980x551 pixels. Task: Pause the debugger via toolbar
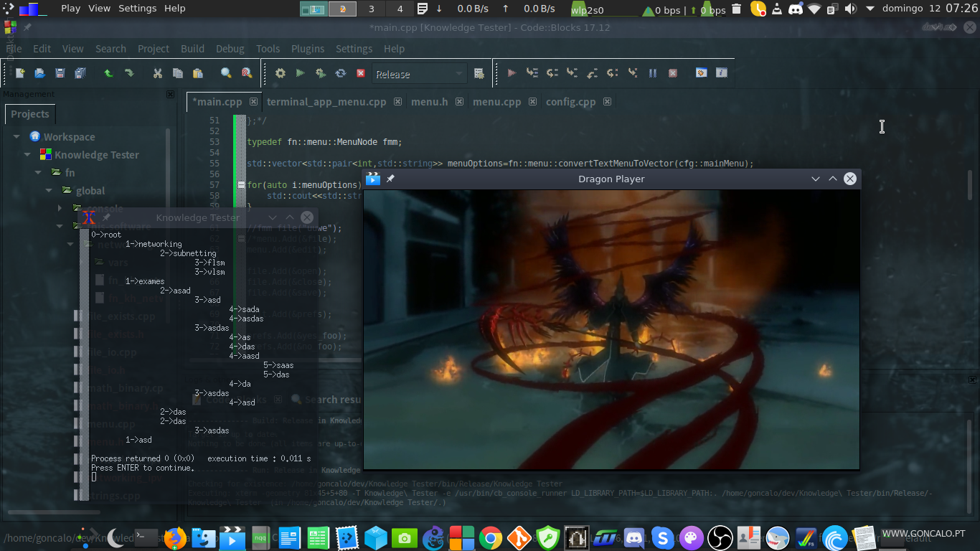click(x=653, y=73)
